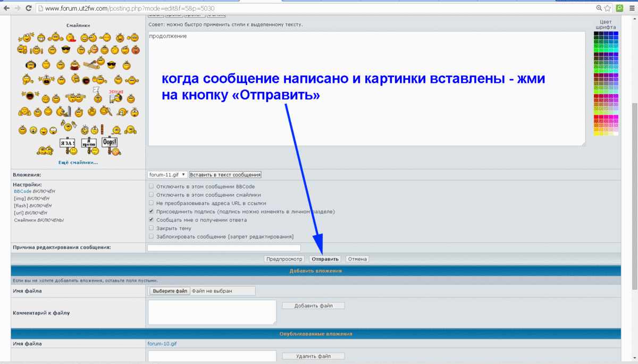Image resolution: width=638 pixels, height=364 pixels.
Task: Check "Заблокировать сообщение" option
Action: coord(152,236)
